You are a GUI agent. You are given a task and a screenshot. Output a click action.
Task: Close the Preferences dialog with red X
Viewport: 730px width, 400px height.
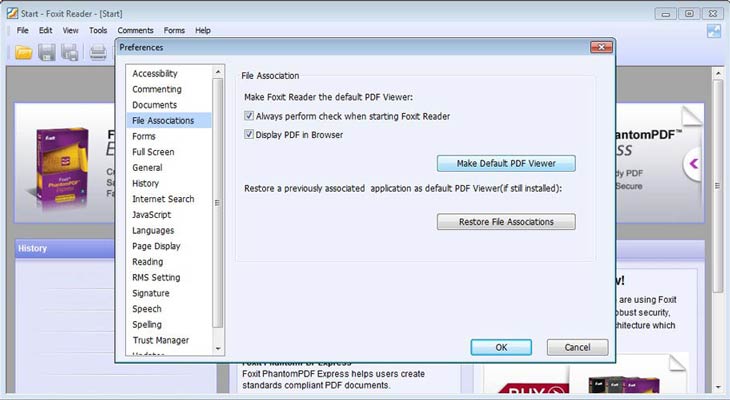pos(601,47)
